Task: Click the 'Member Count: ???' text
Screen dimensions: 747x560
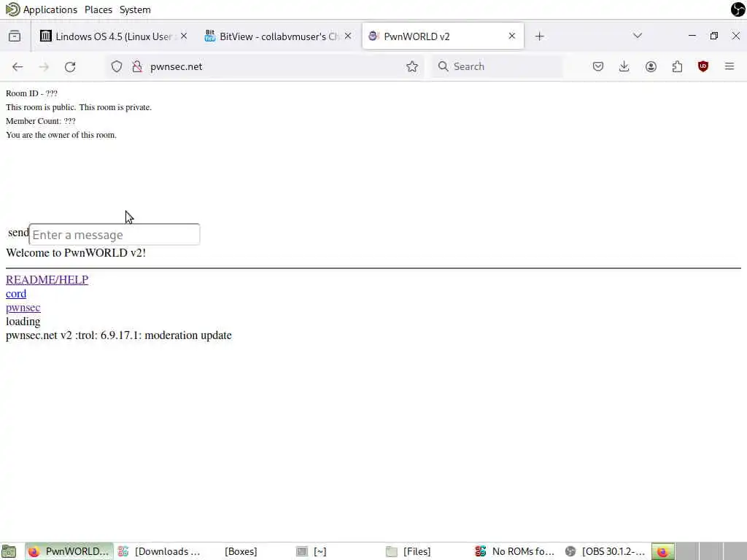Action: point(41,121)
